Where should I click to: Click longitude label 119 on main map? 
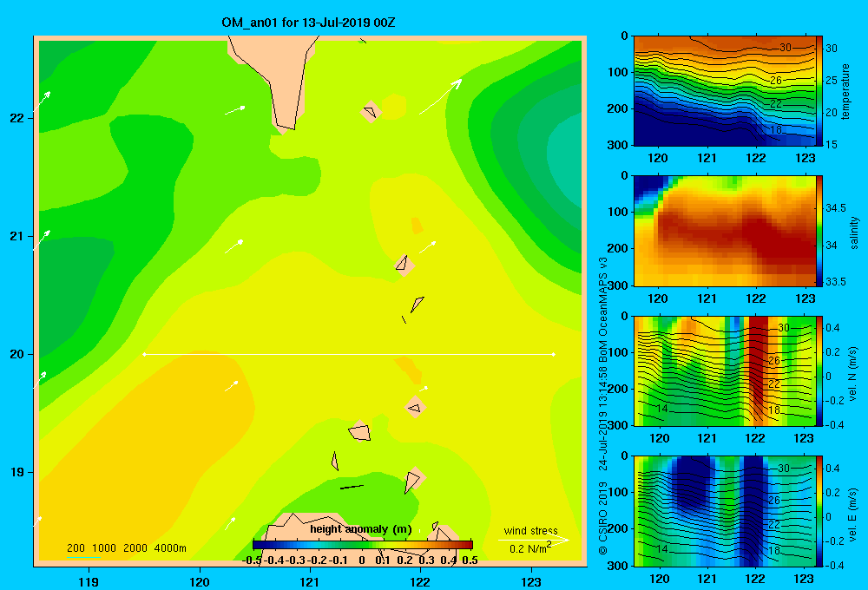click(89, 581)
